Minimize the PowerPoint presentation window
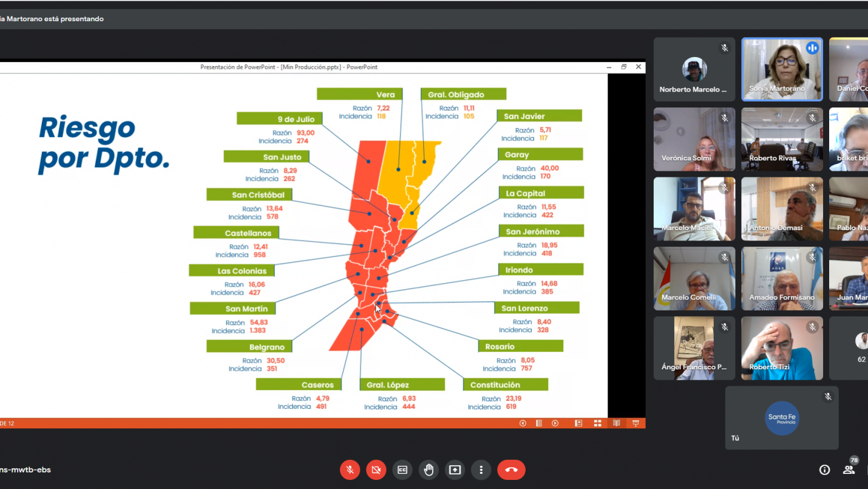 click(609, 67)
